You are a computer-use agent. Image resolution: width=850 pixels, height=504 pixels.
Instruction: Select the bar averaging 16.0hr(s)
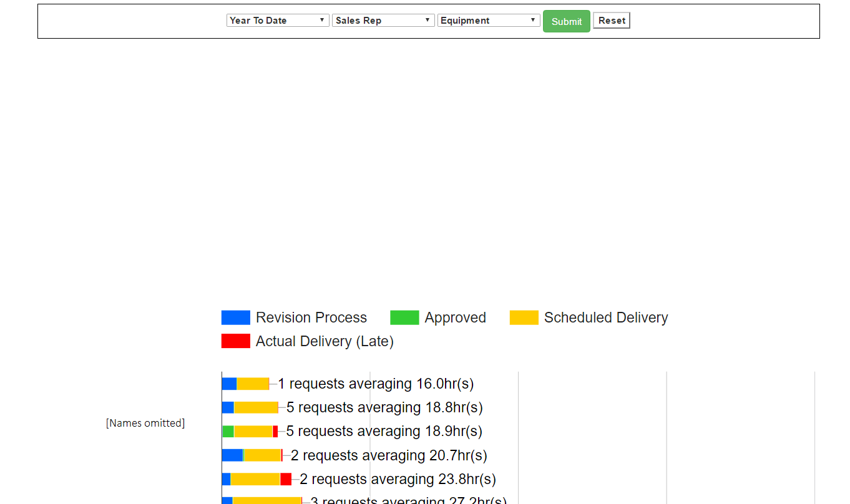[247, 384]
